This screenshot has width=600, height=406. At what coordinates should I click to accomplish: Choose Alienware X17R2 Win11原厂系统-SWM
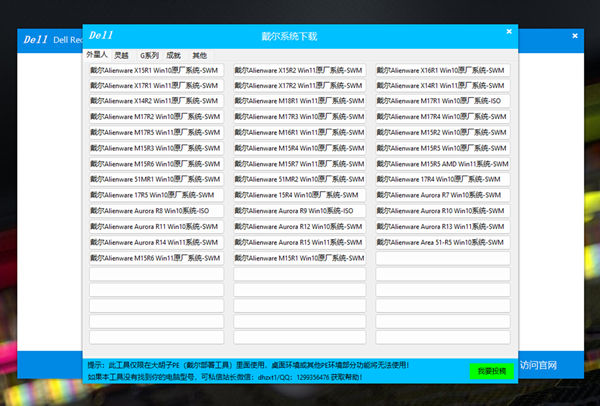pos(300,85)
